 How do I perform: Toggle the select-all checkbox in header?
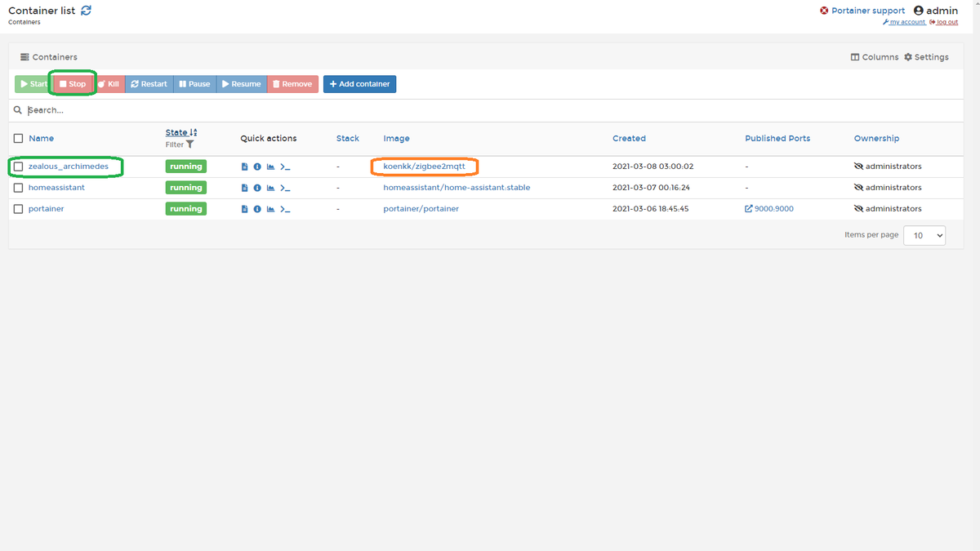coord(18,139)
